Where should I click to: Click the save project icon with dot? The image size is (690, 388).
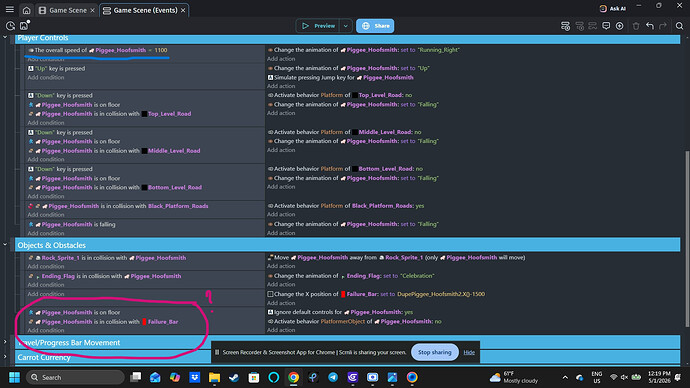point(25,26)
